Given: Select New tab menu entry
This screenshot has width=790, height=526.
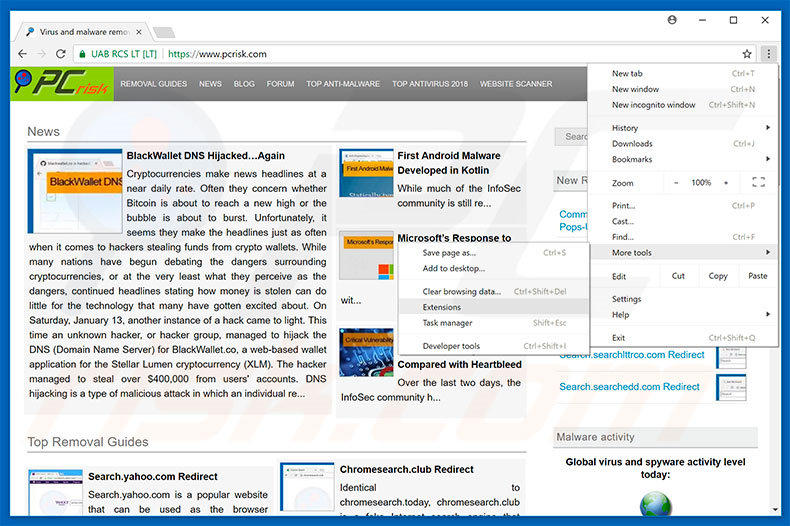Looking at the screenshot, I should click(683, 74).
